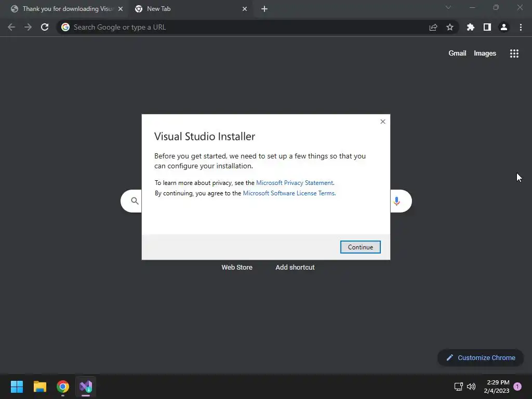Screen dimensions: 532x399
Task: Reload the current page
Action: 45,27
